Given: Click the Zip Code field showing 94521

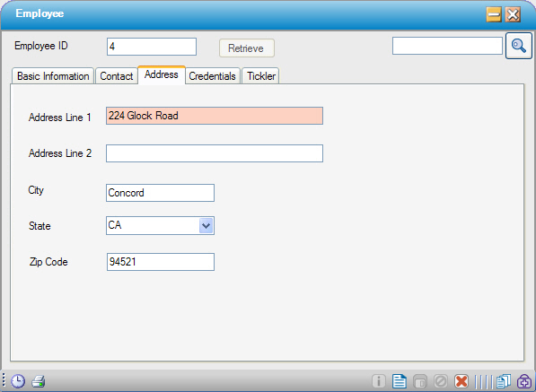Looking at the screenshot, I should coord(161,262).
